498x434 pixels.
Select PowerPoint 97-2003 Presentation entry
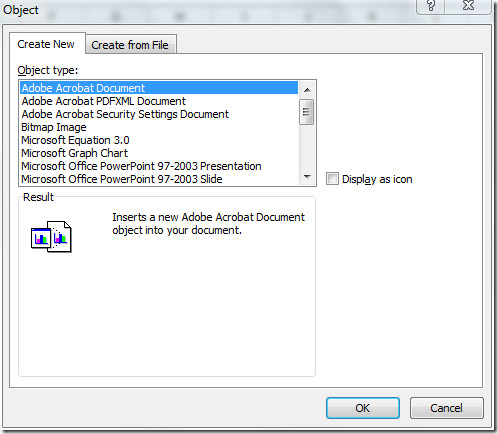tap(159, 166)
